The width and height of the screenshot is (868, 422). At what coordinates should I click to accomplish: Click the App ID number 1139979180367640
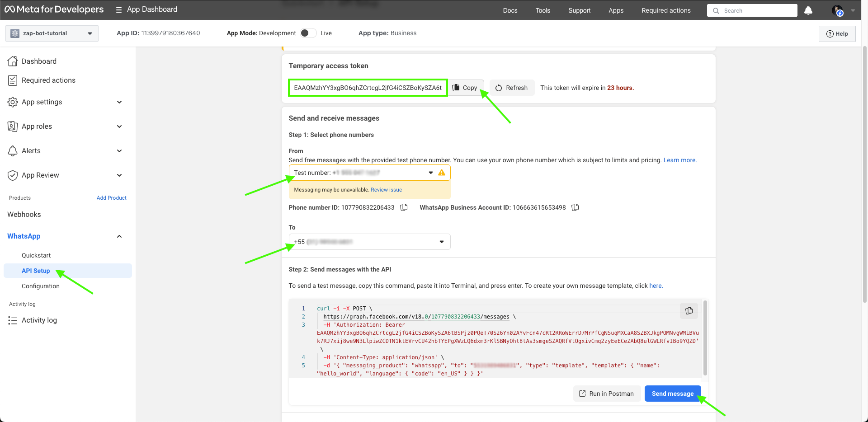coord(170,33)
